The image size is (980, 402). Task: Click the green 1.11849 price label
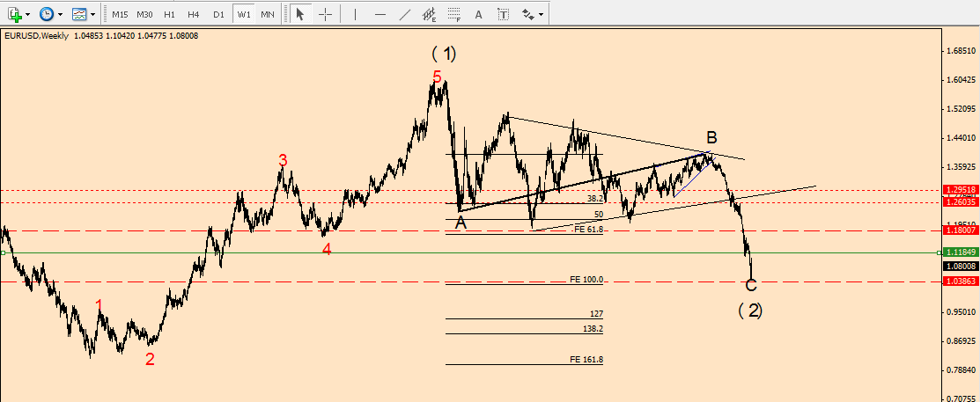tap(960, 252)
